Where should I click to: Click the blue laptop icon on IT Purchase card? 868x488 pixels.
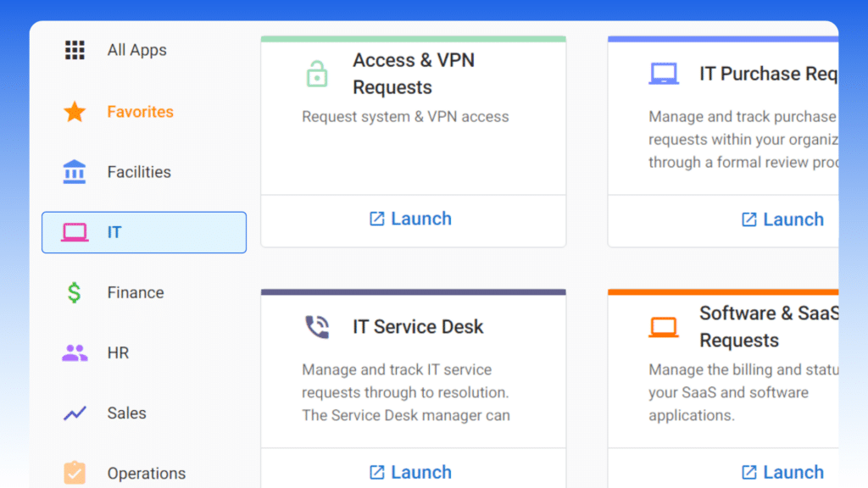[664, 74]
